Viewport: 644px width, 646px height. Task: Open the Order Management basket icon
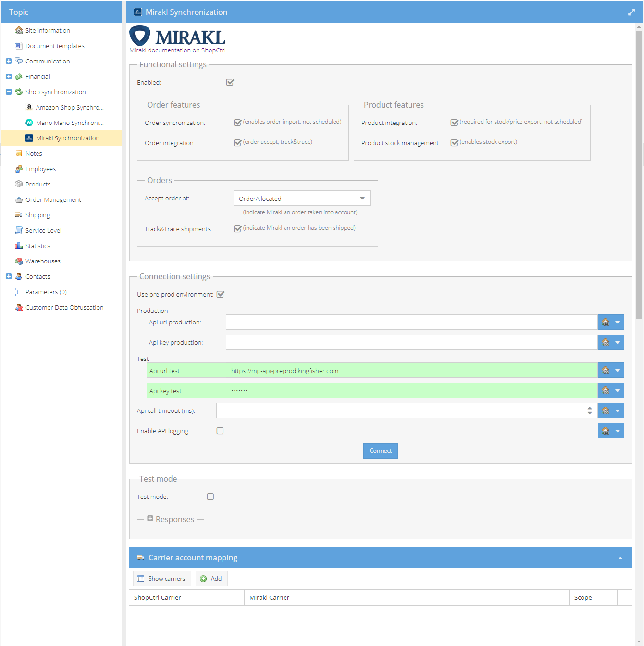pos(19,199)
